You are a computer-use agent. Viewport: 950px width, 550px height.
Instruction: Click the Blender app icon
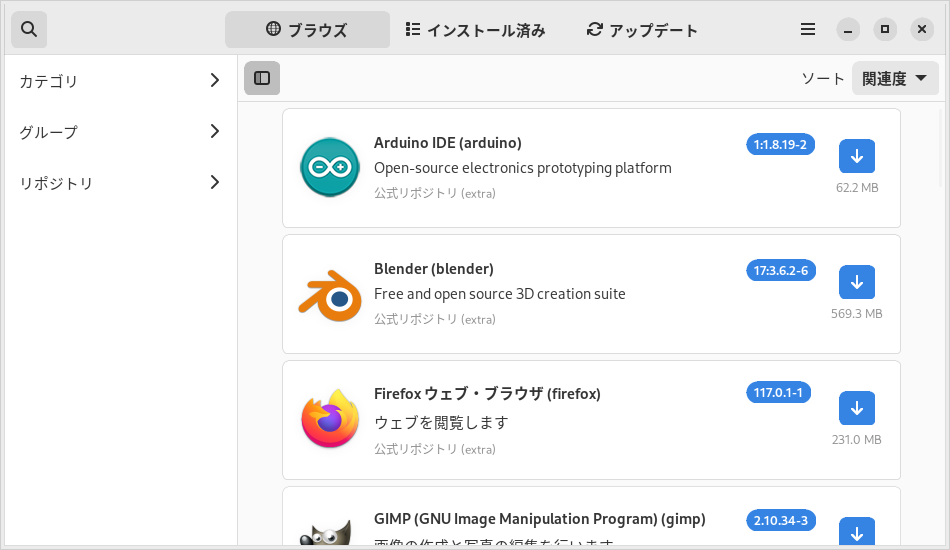coord(330,296)
